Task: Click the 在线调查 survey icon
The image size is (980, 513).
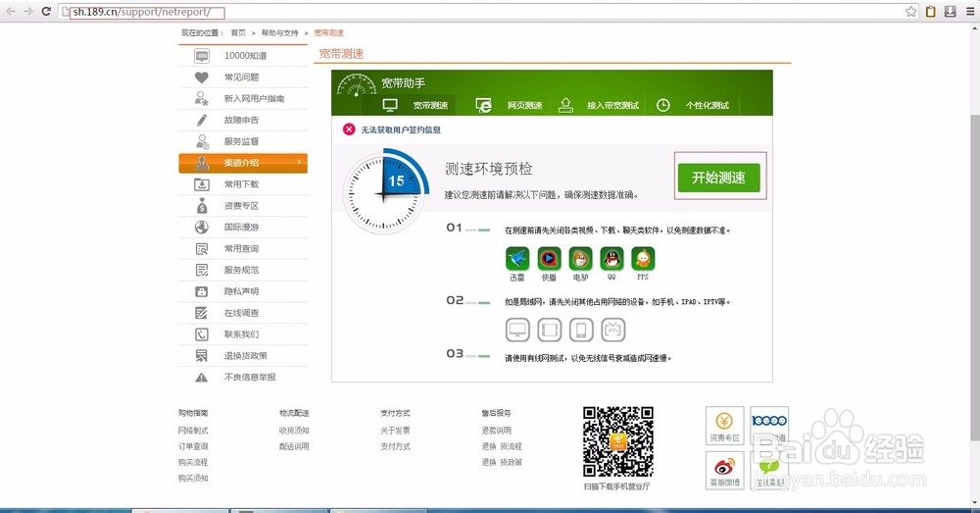Action: (201, 312)
